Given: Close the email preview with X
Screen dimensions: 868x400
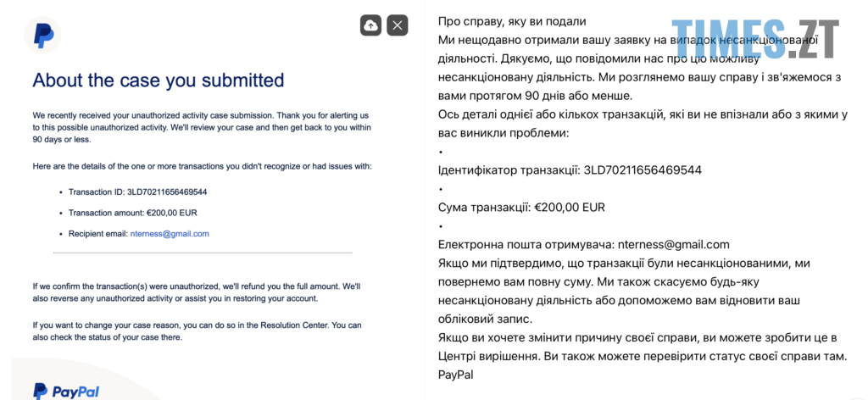Looking at the screenshot, I should click(398, 25).
